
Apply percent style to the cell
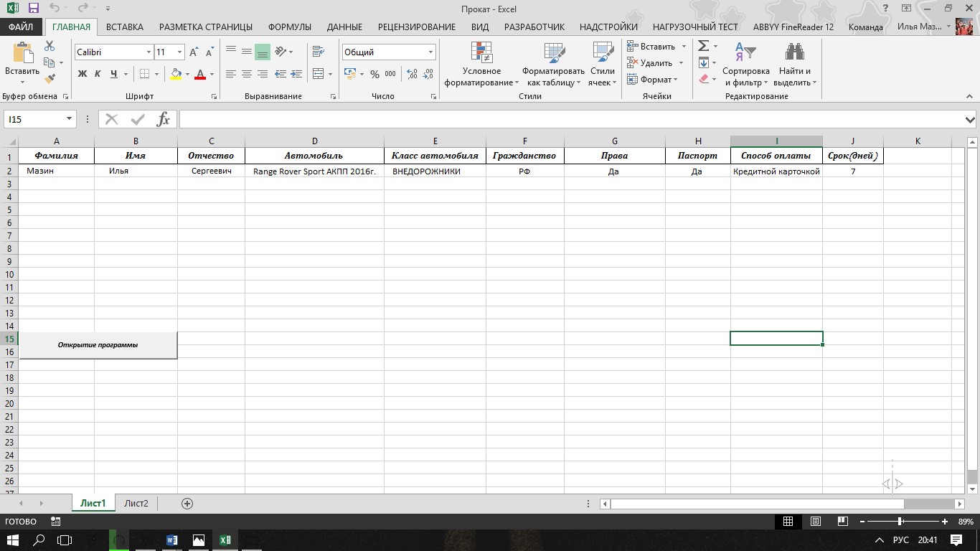pos(374,74)
